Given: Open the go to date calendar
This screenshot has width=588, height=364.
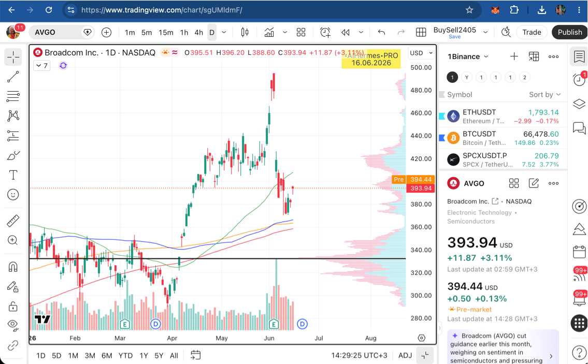Looking at the screenshot, I should tap(195, 355).
